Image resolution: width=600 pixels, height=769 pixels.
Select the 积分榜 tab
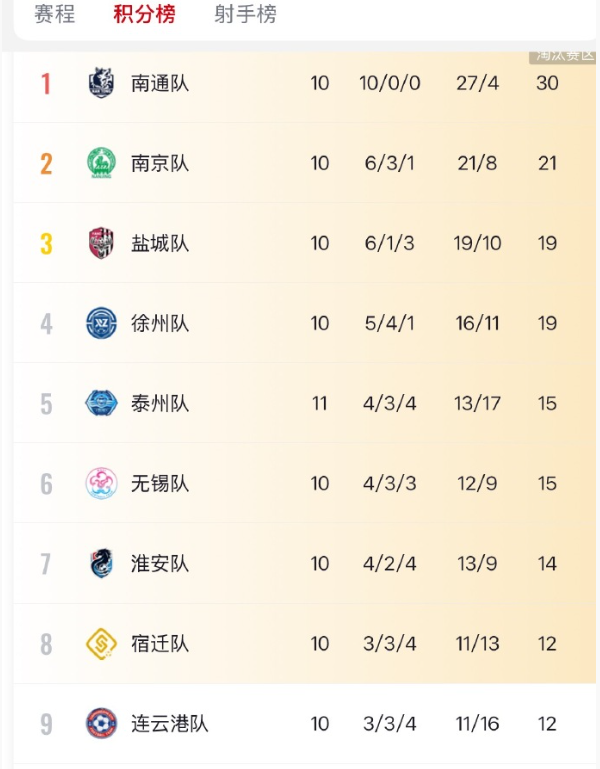[x=144, y=15]
